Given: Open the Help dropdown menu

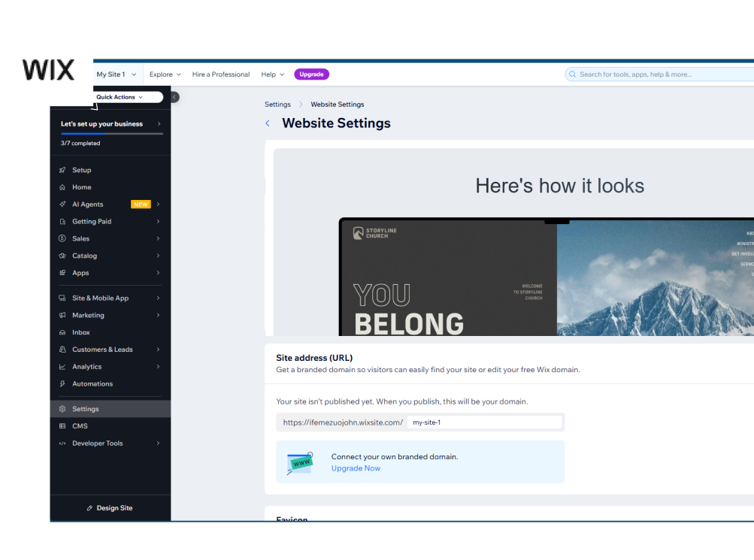Looking at the screenshot, I should (273, 74).
